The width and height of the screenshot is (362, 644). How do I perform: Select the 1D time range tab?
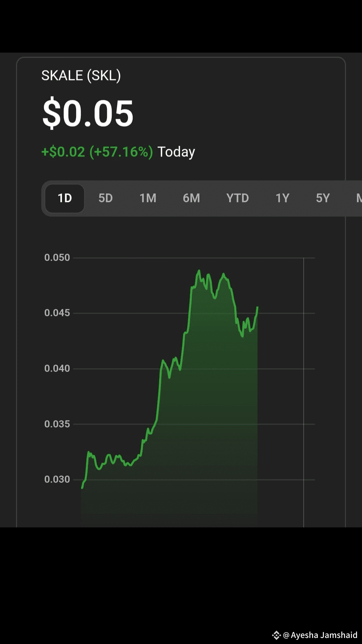pos(65,198)
